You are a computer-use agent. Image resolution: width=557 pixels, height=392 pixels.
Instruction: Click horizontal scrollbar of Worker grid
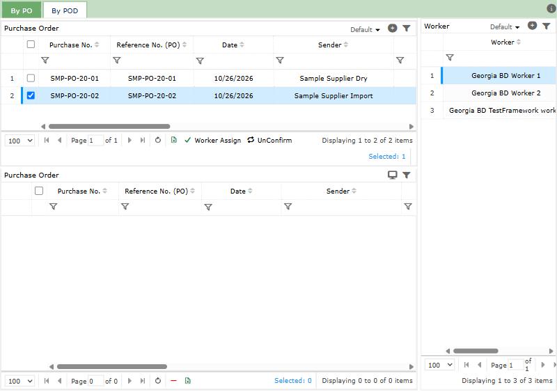tap(476, 351)
